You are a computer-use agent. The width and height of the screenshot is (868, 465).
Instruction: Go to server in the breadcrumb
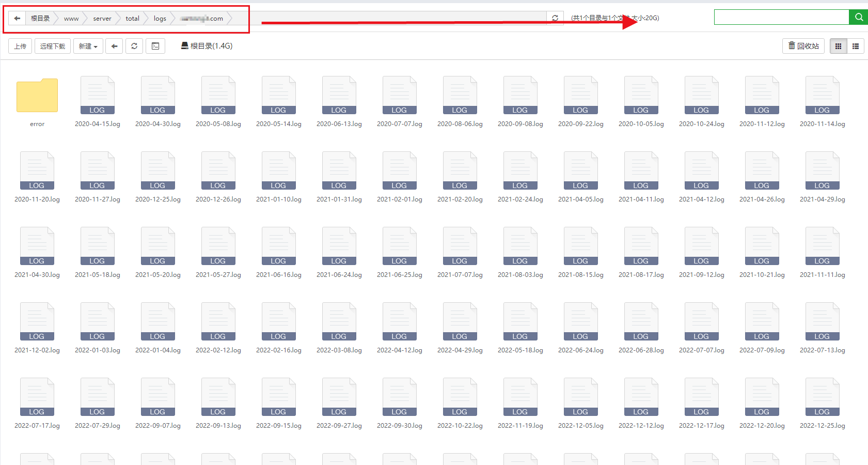click(102, 19)
